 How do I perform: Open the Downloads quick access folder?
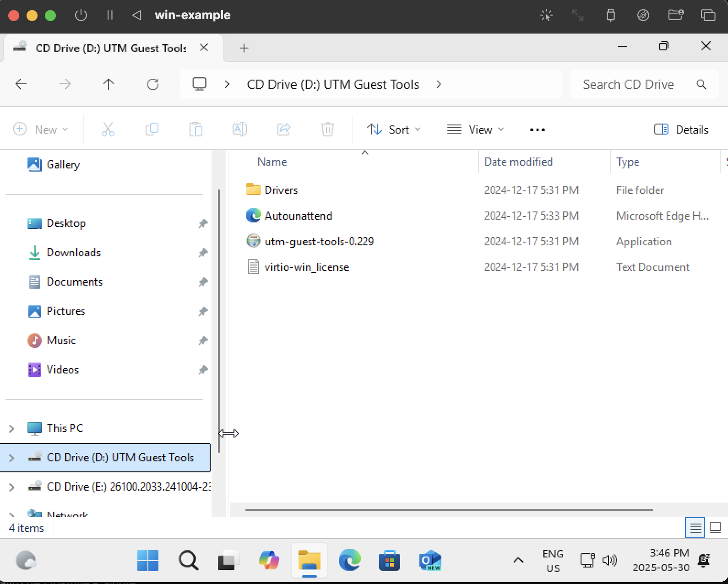click(x=74, y=253)
